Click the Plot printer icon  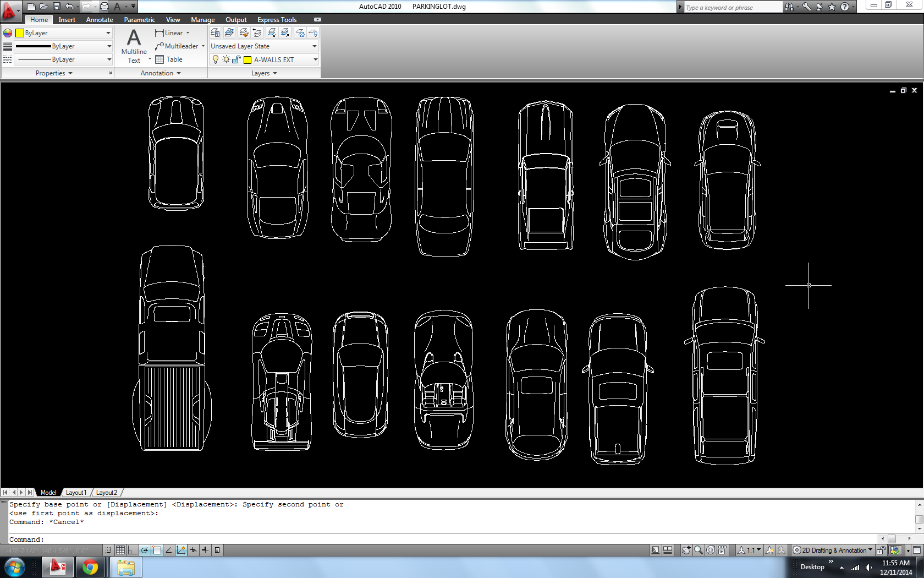pos(105,7)
